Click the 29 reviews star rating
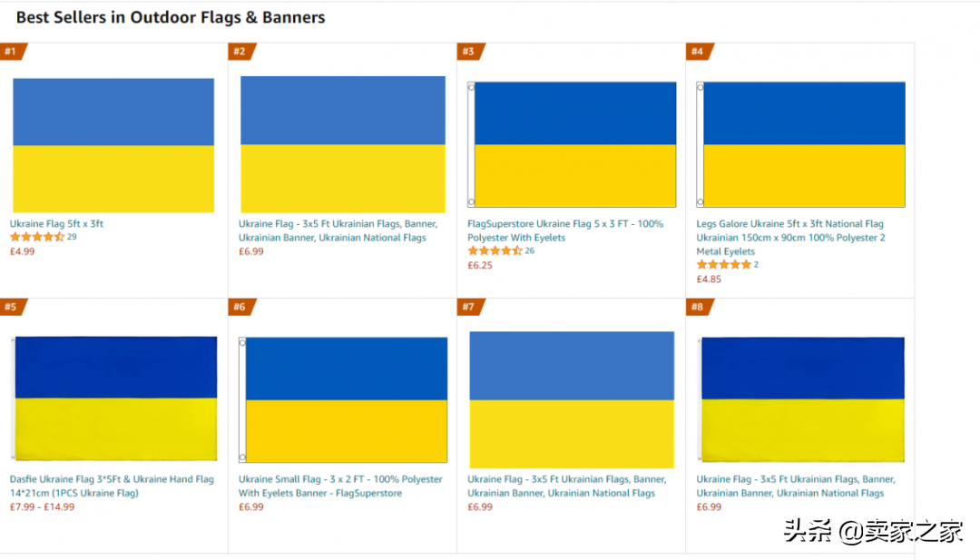 pyautogui.click(x=44, y=237)
